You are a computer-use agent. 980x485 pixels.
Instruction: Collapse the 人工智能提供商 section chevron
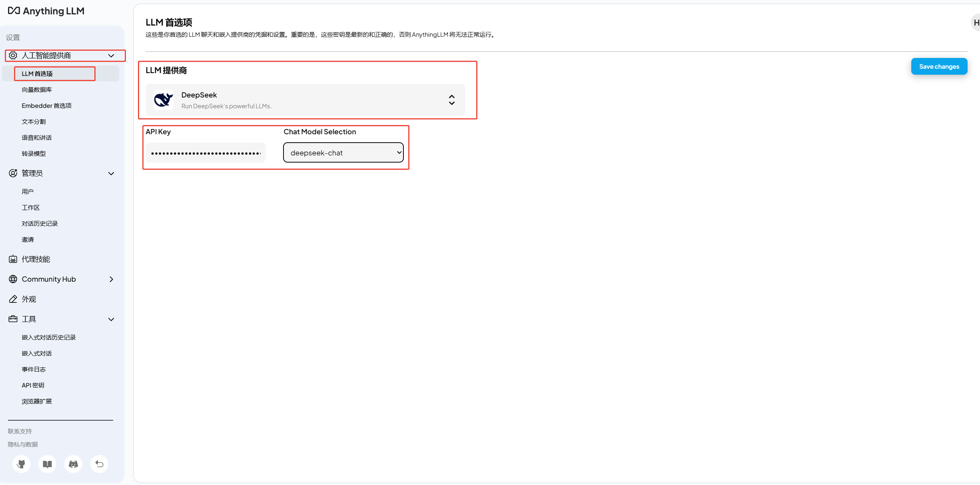pos(112,56)
